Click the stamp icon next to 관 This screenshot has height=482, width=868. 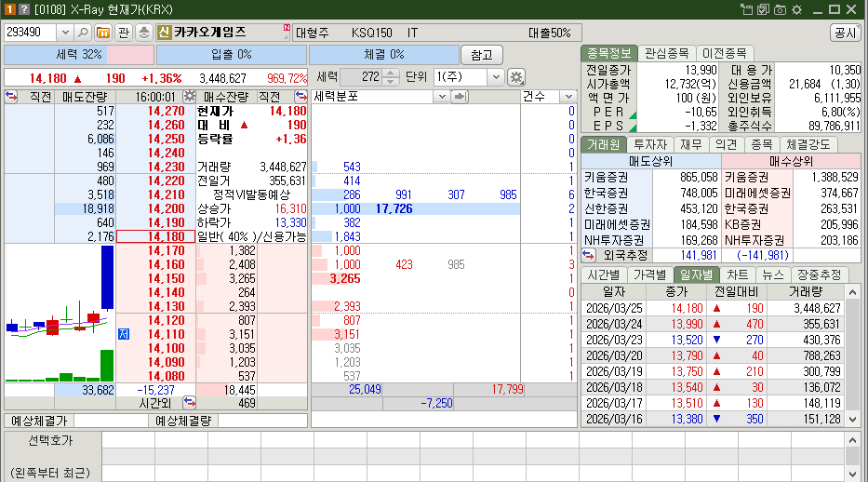tap(143, 33)
